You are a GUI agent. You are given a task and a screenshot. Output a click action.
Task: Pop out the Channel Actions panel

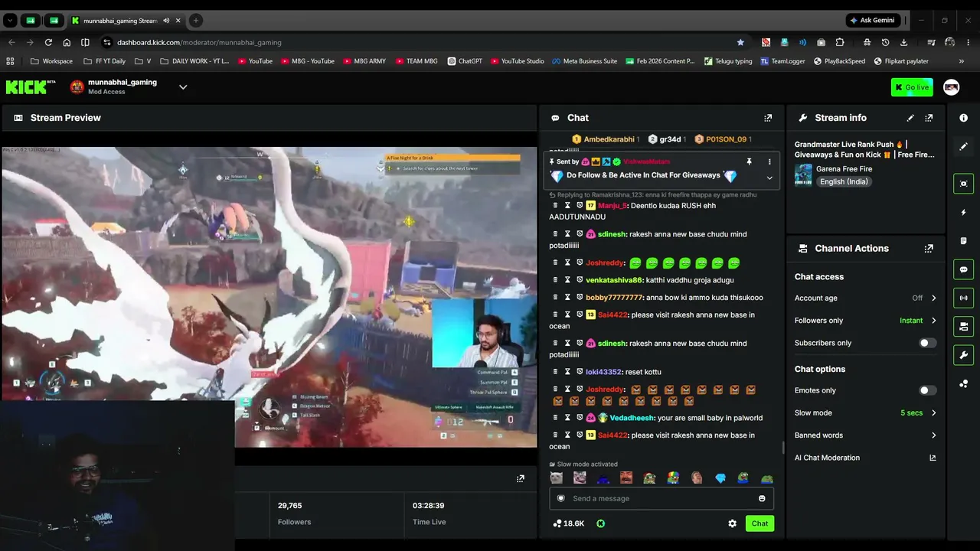[x=929, y=249]
